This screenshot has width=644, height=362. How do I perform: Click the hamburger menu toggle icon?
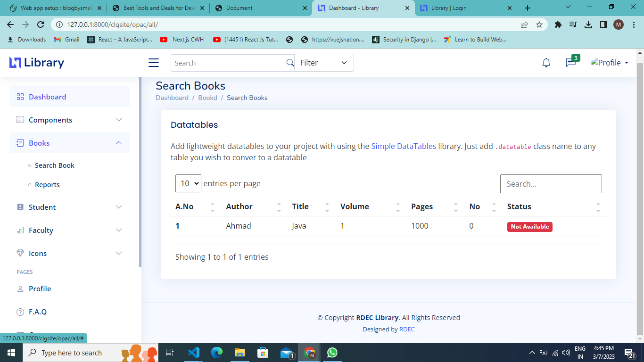[154, 63]
